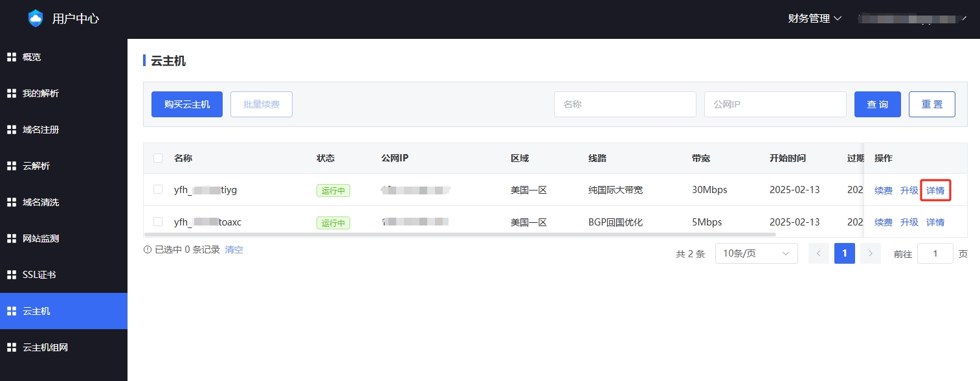Click the 运行中 status tag in the 30Mbps row
The height and width of the screenshot is (381, 980).
click(x=333, y=190)
